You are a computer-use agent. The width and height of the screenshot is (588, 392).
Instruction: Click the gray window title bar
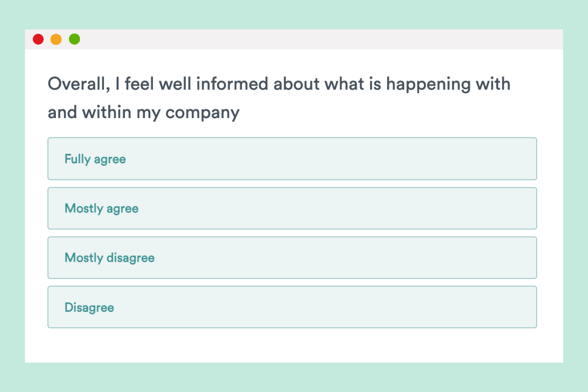(x=318, y=39)
